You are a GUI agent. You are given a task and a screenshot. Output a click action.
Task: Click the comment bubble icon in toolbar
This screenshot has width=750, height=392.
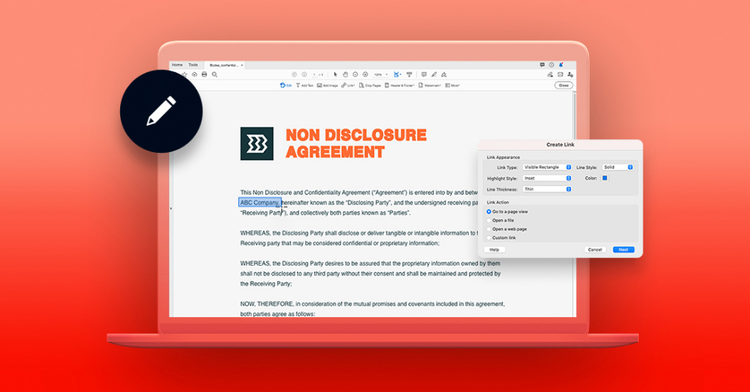pos(424,75)
